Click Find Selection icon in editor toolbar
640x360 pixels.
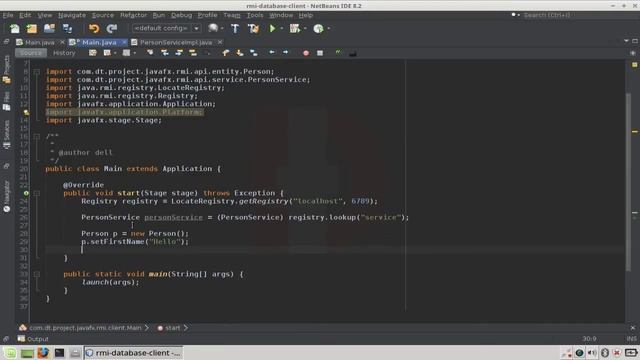pyautogui.click(x=150, y=53)
